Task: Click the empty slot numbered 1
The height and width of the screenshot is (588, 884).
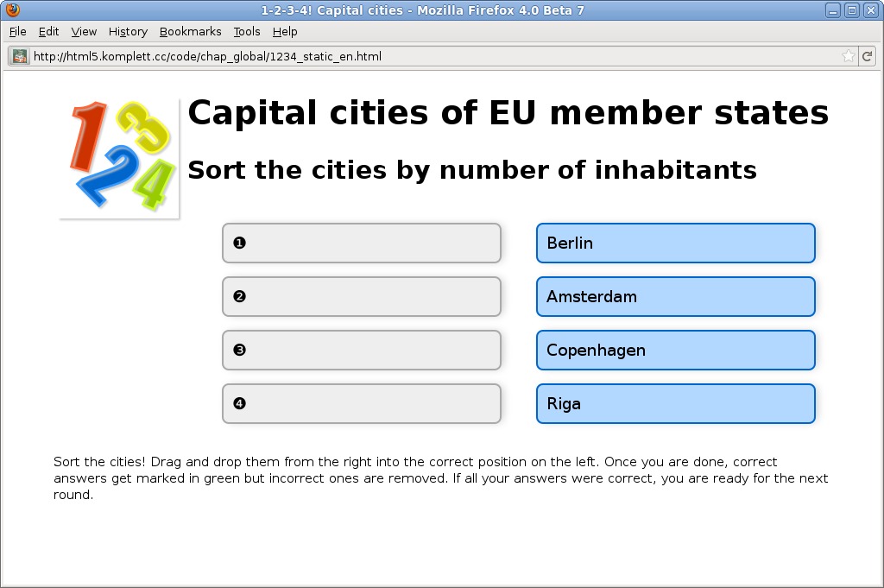Action: coord(361,243)
